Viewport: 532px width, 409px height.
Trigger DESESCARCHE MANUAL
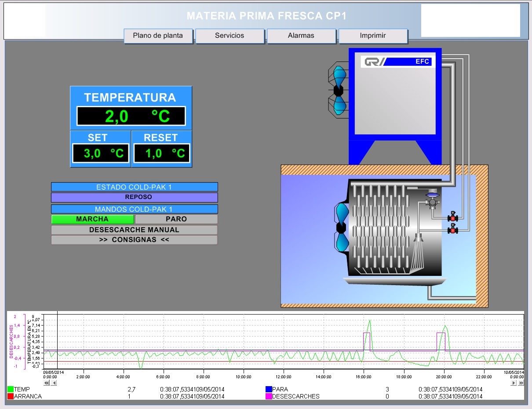(x=134, y=230)
